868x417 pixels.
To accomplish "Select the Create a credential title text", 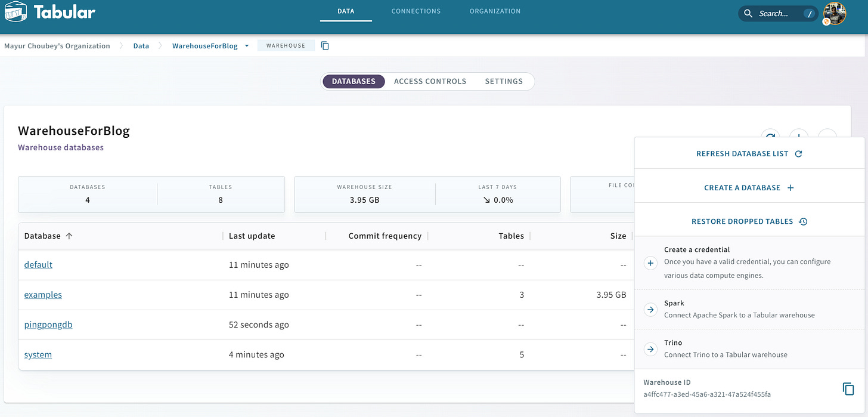I will pyautogui.click(x=697, y=249).
